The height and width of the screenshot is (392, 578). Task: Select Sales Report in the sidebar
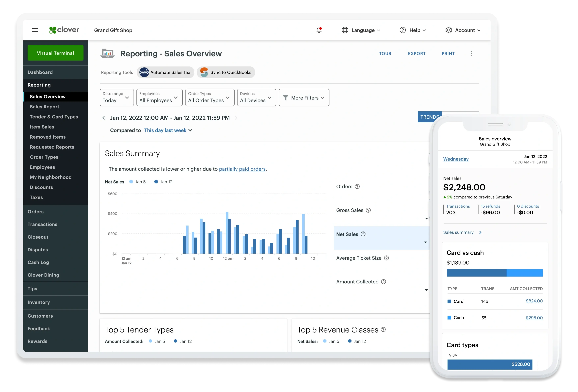(45, 107)
